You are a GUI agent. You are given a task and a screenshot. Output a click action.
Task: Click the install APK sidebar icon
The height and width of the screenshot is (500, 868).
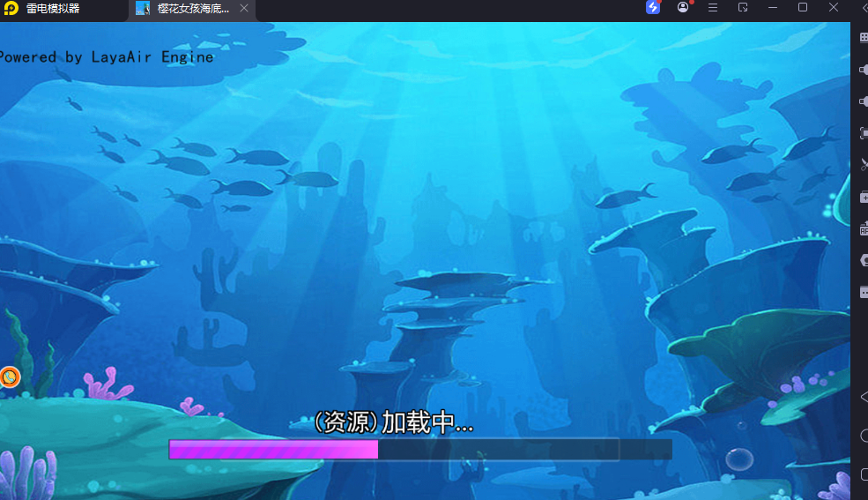(864, 228)
